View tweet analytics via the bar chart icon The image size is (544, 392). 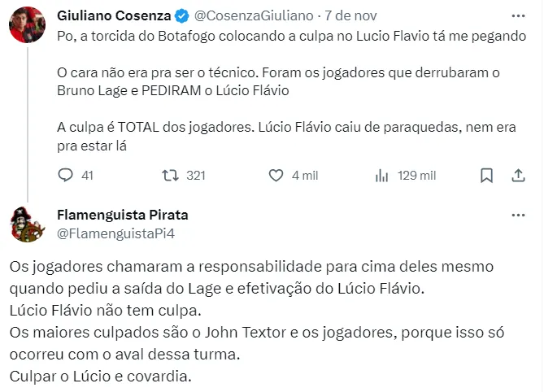(381, 175)
